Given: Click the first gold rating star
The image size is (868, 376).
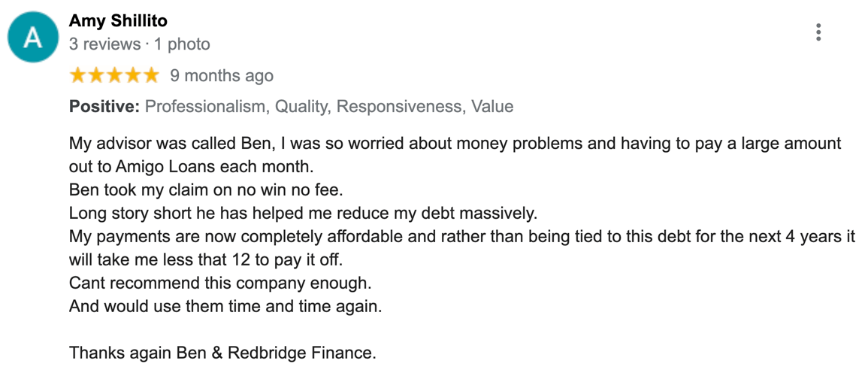Looking at the screenshot, I should click(78, 75).
